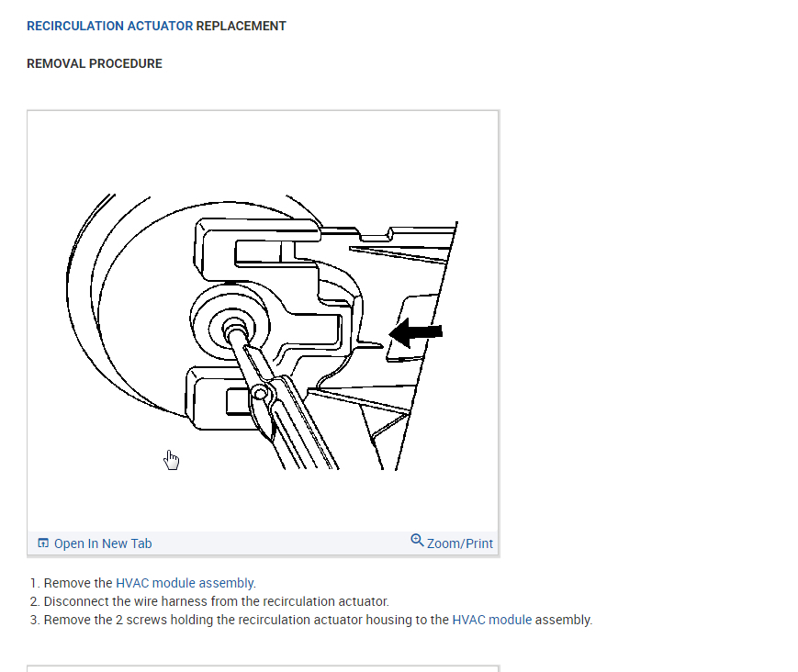Select the Zoom/Print text link
Viewport: 798px width, 672px height.
pyautogui.click(x=459, y=543)
